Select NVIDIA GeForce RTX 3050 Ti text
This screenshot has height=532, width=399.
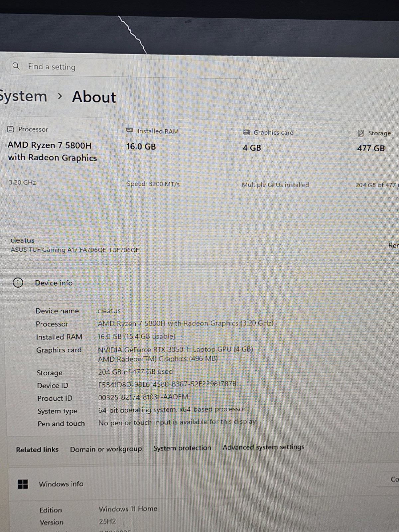[x=175, y=349]
